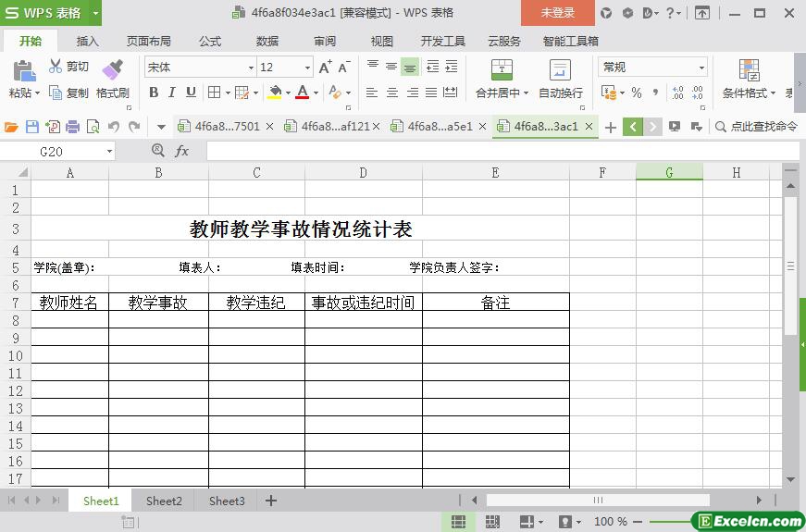Viewport: 806px width, 532px height.
Task: Click the Auto Wrap text icon
Action: coord(560,70)
